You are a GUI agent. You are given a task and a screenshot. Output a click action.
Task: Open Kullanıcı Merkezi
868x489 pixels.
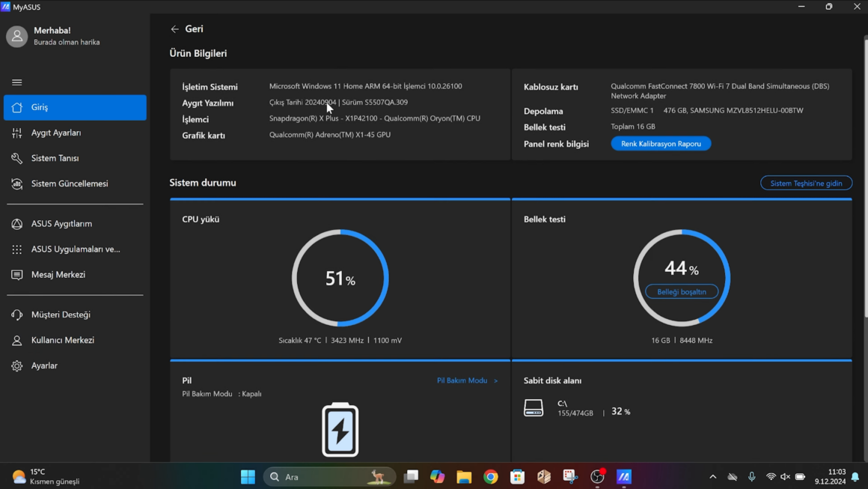(x=76, y=340)
